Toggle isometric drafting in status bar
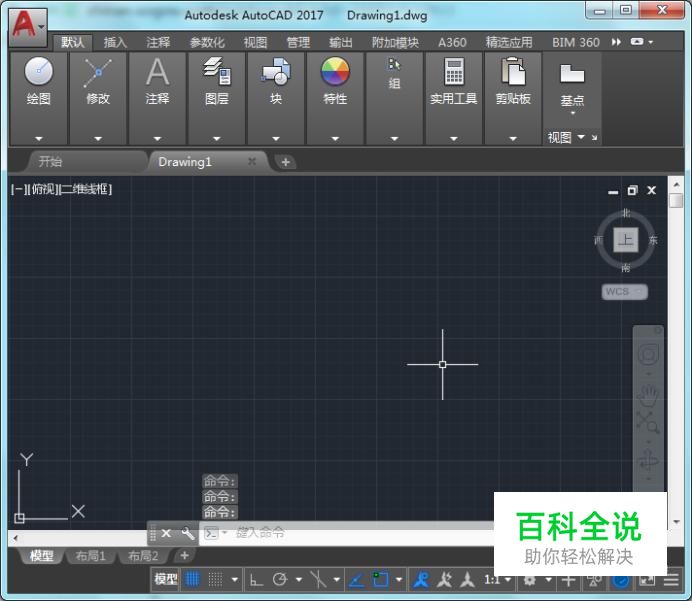The image size is (692, 601). (x=318, y=579)
